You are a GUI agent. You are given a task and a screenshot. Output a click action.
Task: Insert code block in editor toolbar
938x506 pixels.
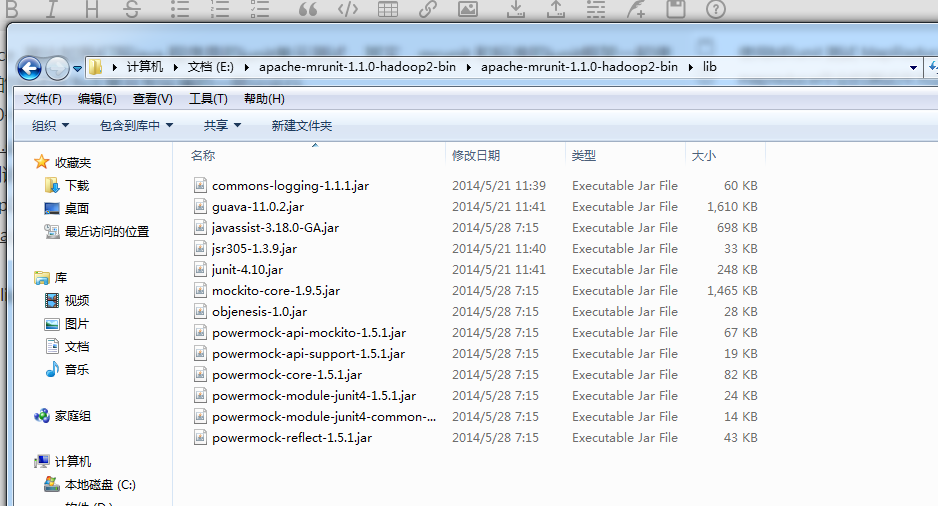348,9
